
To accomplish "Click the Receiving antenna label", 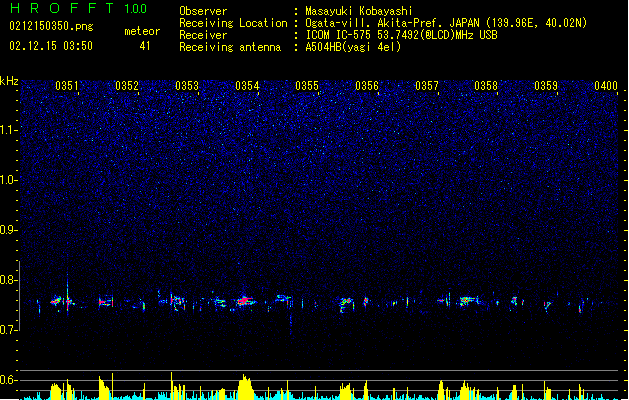I will click(x=230, y=47).
